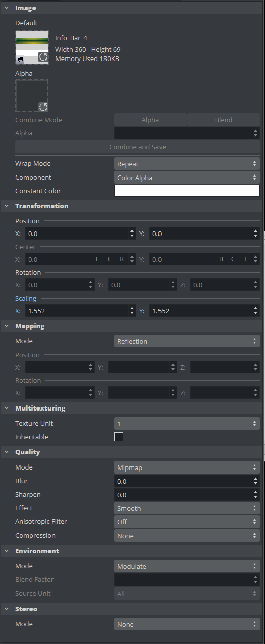265x644 pixels.
Task: Collapse the Transformation section
Action: (7, 206)
